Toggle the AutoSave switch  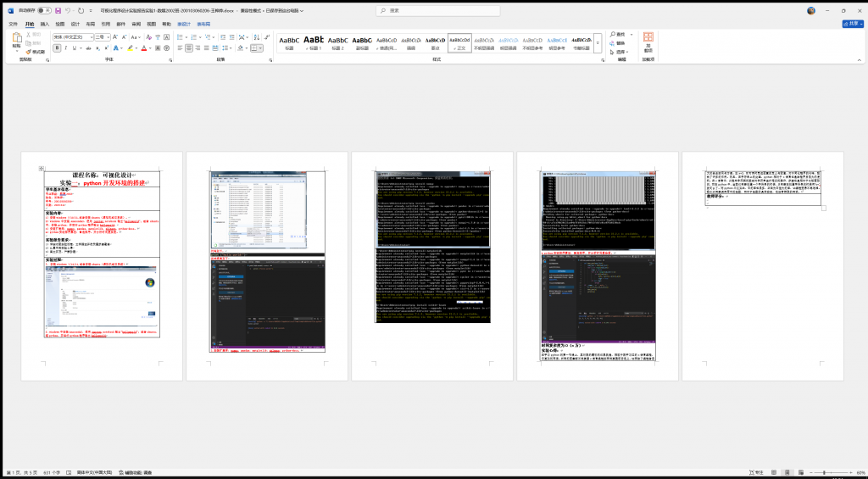[x=45, y=11]
